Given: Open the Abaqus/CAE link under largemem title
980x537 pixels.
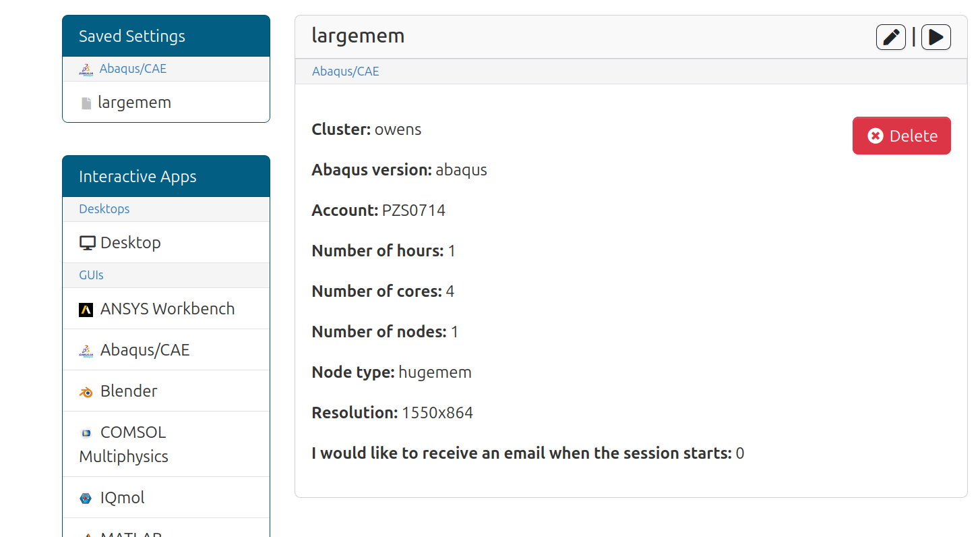Looking at the screenshot, I should pos(345,71).
